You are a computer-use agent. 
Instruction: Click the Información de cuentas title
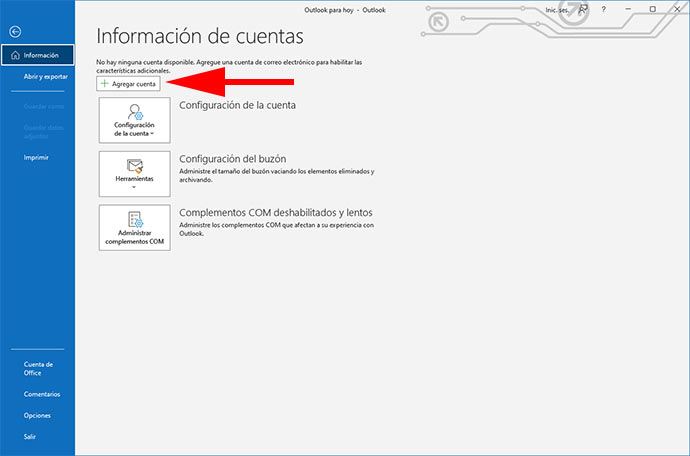200,36
